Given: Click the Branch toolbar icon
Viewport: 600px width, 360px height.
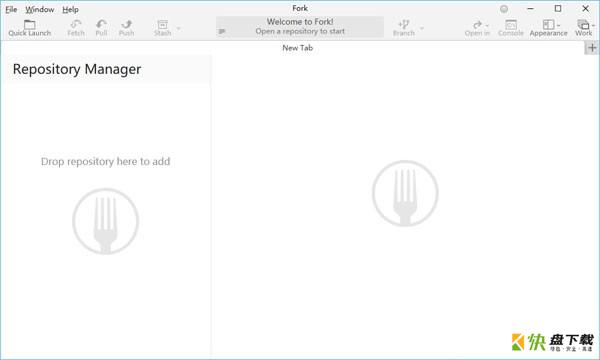Looking at the screenshot, I should pos(404,24).
